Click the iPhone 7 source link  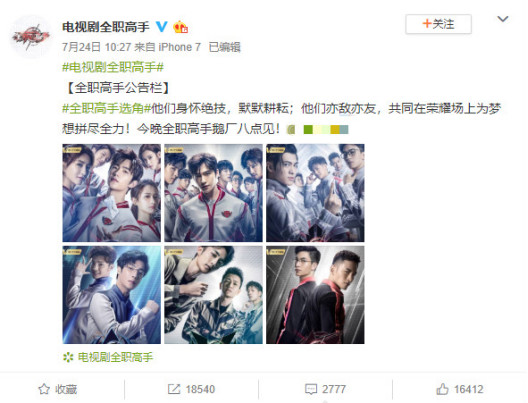pos(179,47)
